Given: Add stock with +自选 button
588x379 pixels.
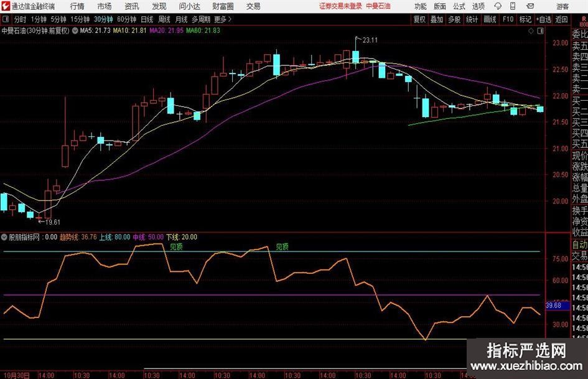Looking at the screenshot, I should click(544, 19).
